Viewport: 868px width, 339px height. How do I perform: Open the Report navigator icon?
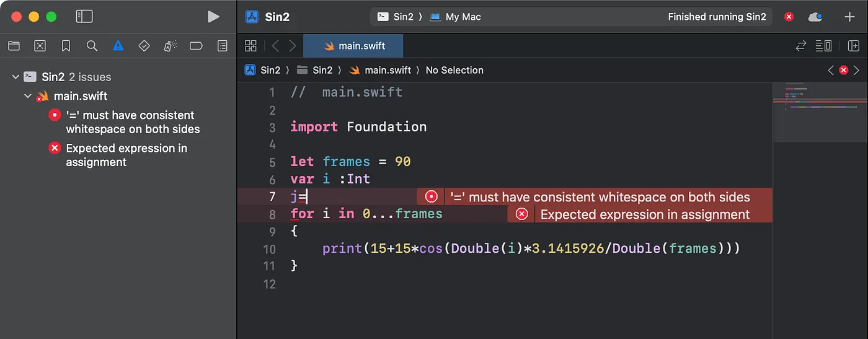coord(222,46)
